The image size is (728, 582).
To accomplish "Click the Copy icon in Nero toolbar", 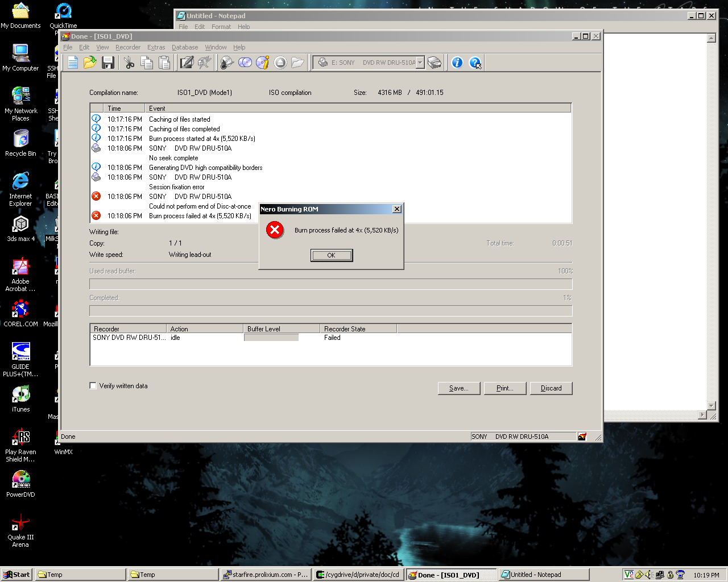I will click(147, 63).
